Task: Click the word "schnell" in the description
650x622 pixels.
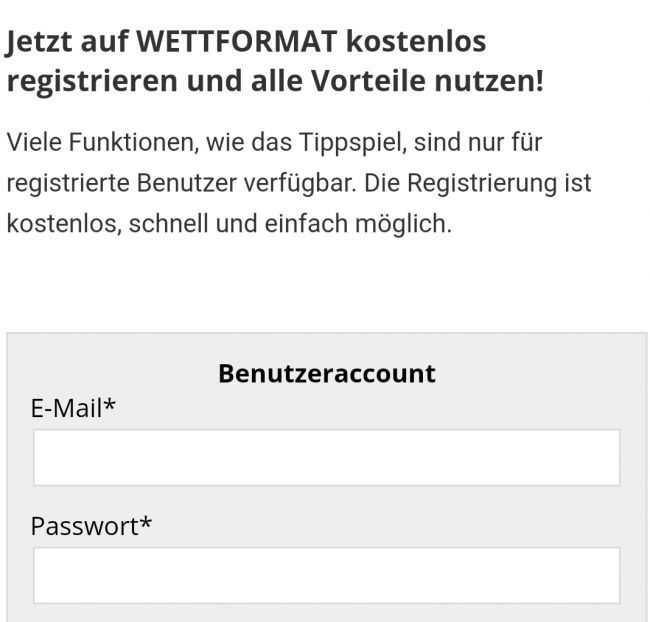Action: click(x=169, y=225)
